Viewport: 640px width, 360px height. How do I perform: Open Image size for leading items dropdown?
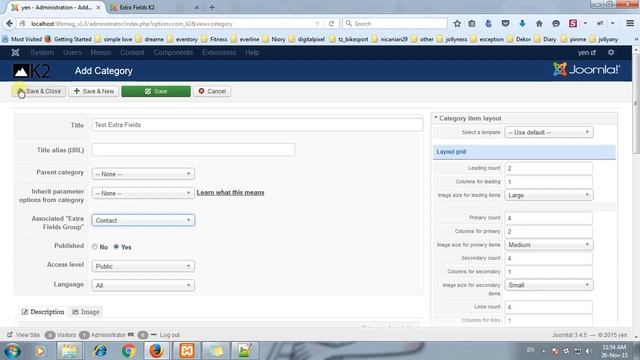coord(549,195)
